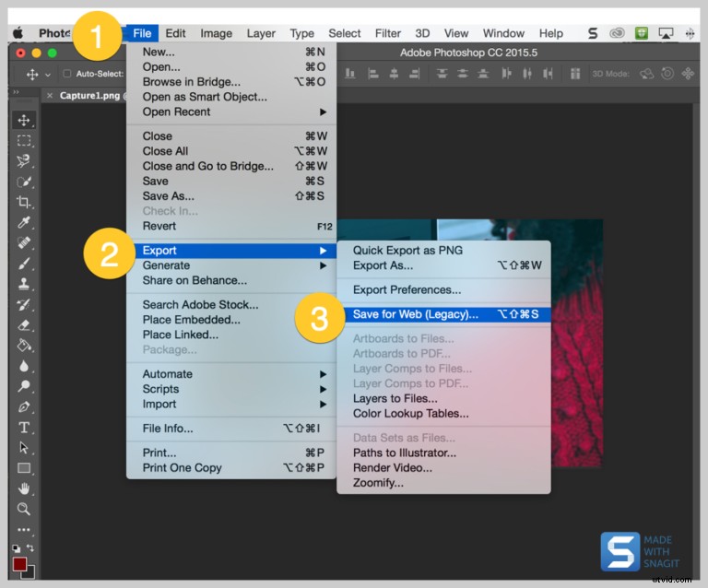Select the Brush tool

pyautogui.click(x=24, y=264)
